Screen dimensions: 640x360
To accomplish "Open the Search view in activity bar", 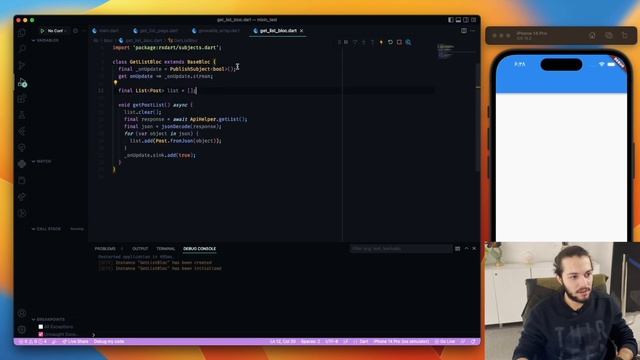I will click(x=22, y=49).
